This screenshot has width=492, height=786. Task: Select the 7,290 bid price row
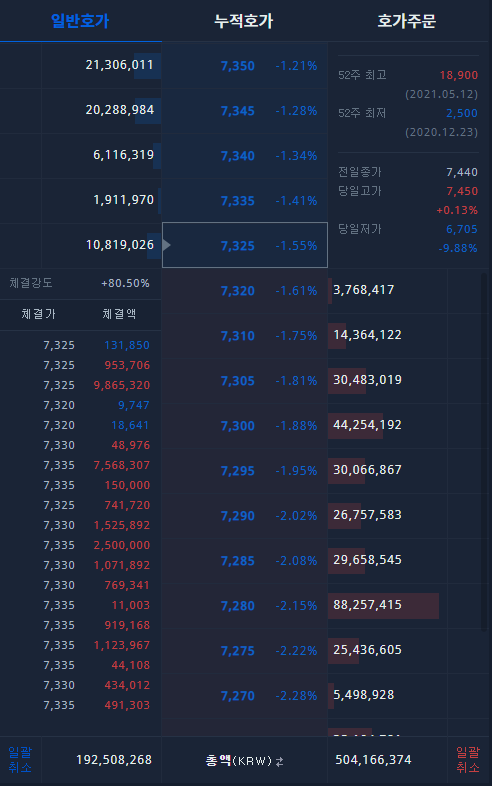pyautogui.click(x=245, y=516)
